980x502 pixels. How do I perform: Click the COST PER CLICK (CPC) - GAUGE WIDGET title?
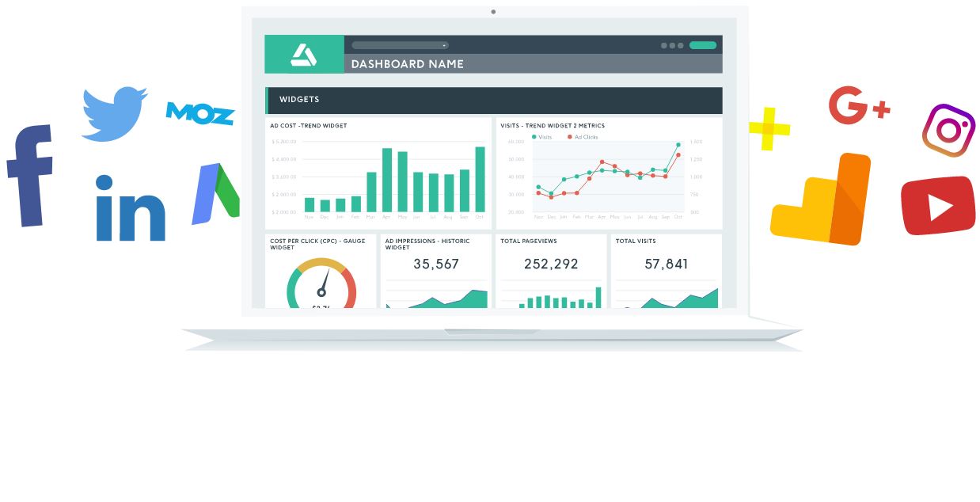[x=317, y=244]
